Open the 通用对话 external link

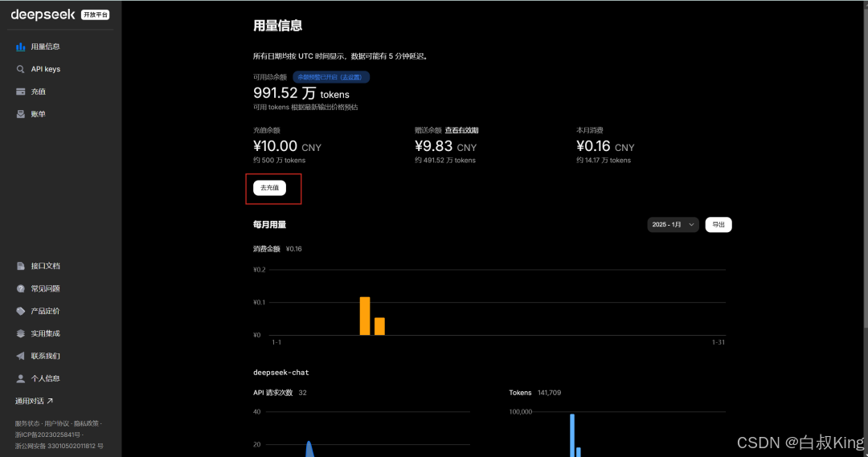pyautogui.click(x=34, y=401)
